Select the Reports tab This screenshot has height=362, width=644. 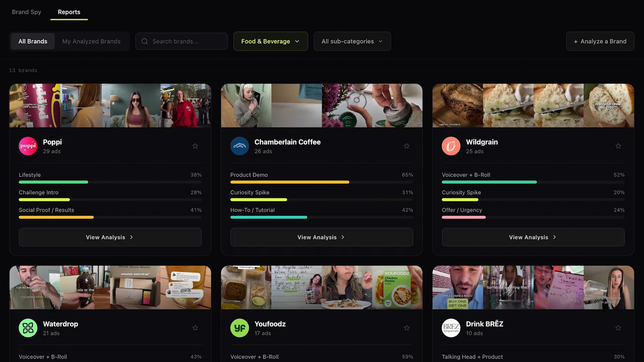(x=69, y=12)
